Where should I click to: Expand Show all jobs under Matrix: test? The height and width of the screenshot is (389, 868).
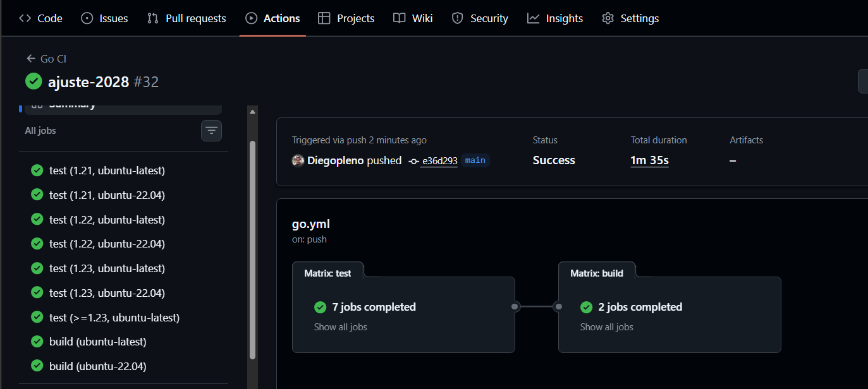pos(340,327)
